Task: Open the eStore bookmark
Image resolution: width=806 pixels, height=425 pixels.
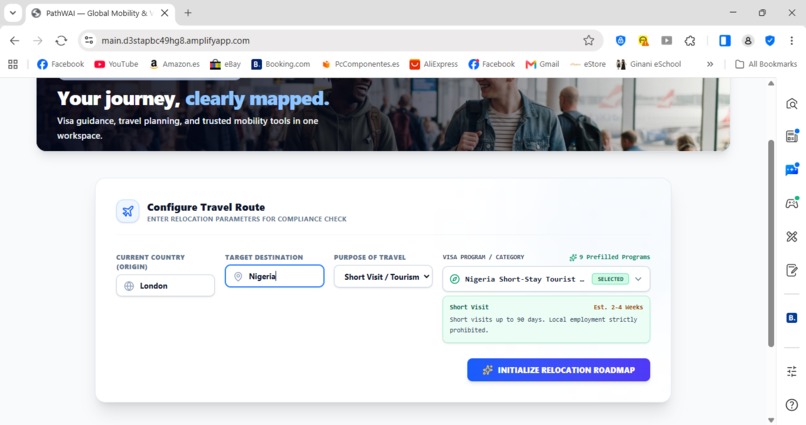Action: pyautogui.click(x=588, y=64)
